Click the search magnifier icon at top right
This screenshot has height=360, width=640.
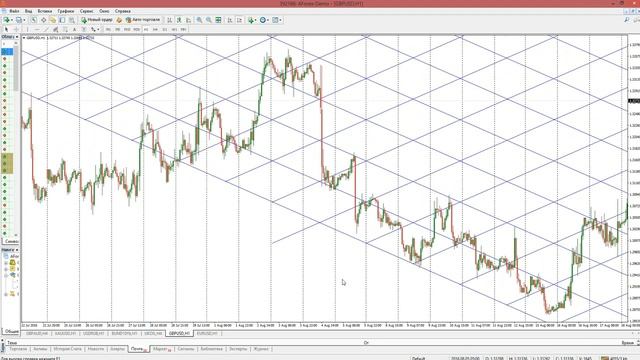[627, 20]
